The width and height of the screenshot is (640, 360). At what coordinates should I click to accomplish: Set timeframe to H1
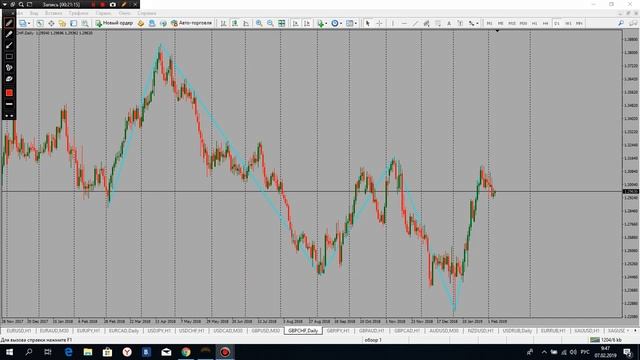point(534,23)
